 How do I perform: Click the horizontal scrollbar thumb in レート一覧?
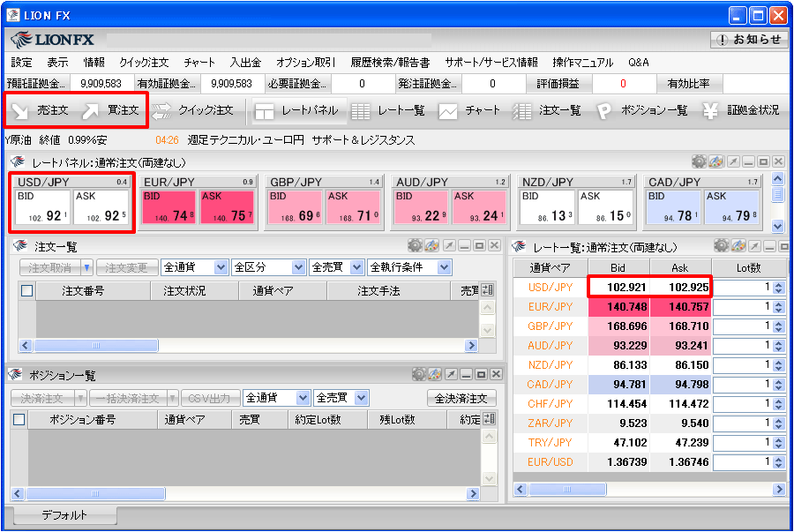tap(567, 489)
